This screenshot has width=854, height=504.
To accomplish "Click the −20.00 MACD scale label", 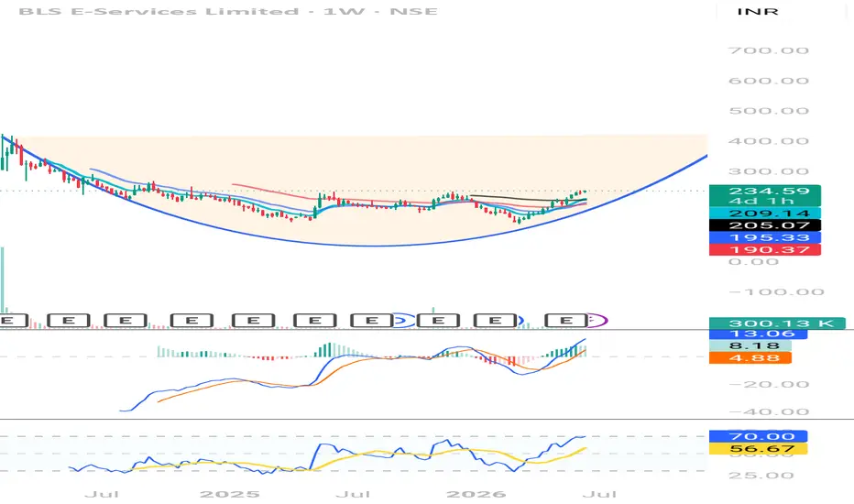I will (768, 385).
